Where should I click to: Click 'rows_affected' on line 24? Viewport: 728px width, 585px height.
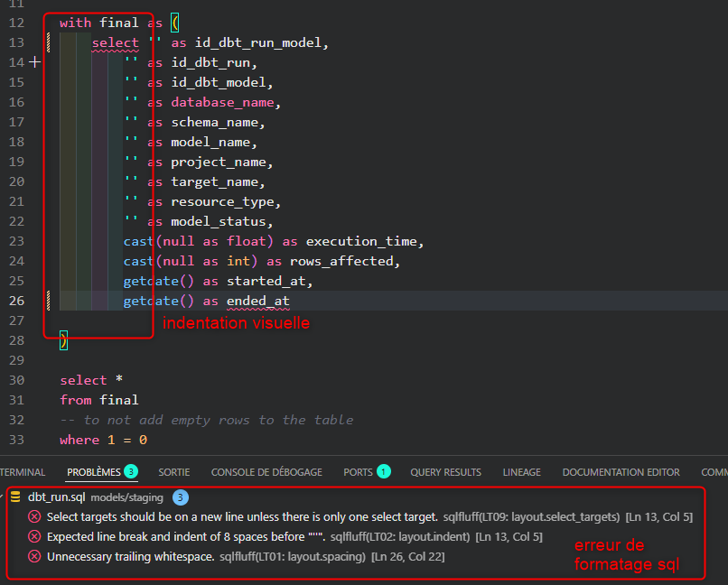tap(341, 261)
